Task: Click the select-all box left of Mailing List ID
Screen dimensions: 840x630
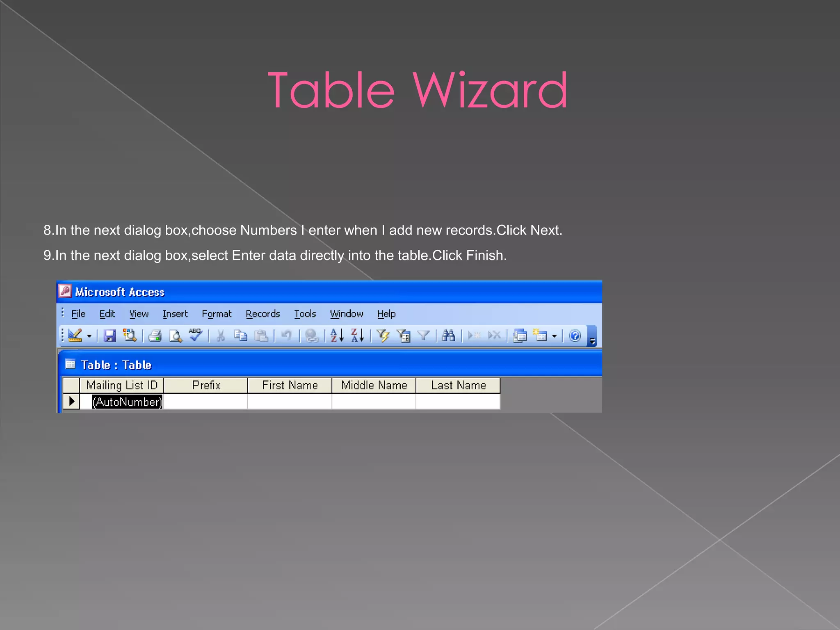Action: [x=71, y=385]
